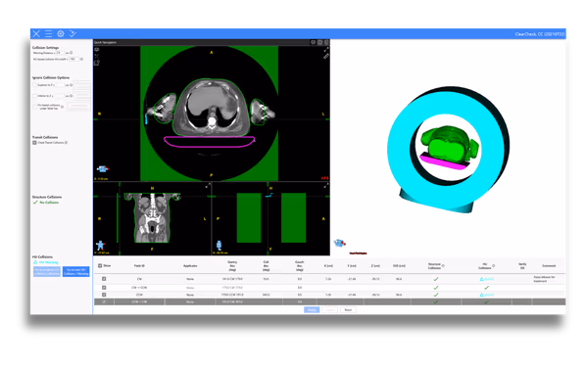Click the last layout icon in the Quick Navigation bar
588x368 pixels.
326,42
